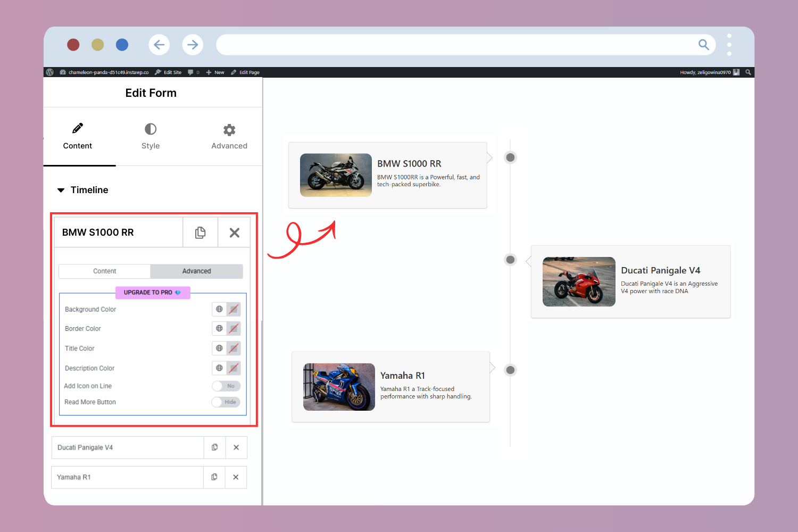This screenshot has height=532, width=798.
Task: Duplicate the Ducati Panigale V4 item
Action: (x=214, y=447)
